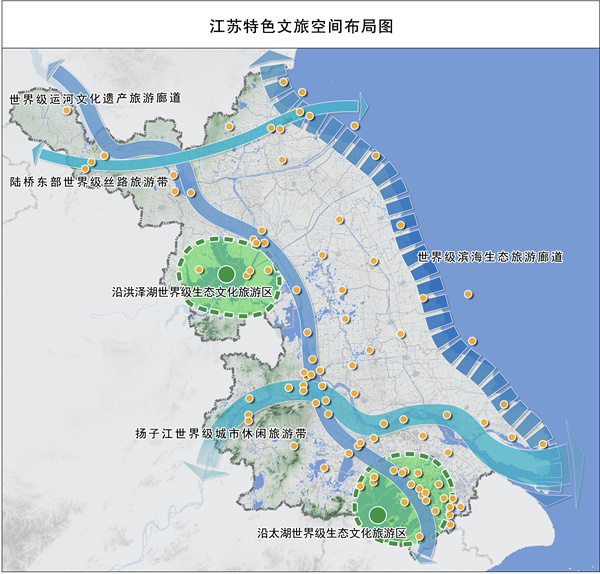
Task: Open the 扬子江世界级城市休闲旅游带 label
Action: (x=220, y=435)
